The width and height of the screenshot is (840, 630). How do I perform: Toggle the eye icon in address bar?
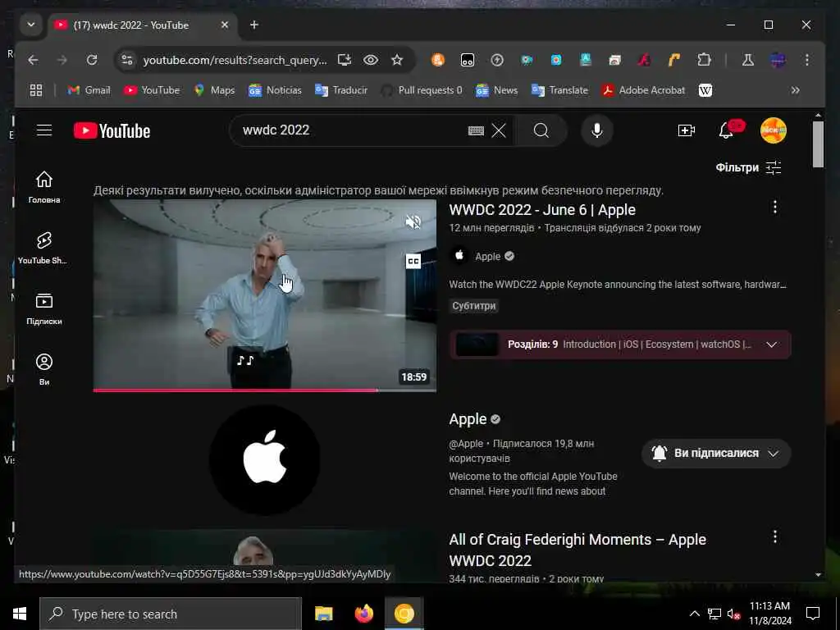[x=370, y=60]
